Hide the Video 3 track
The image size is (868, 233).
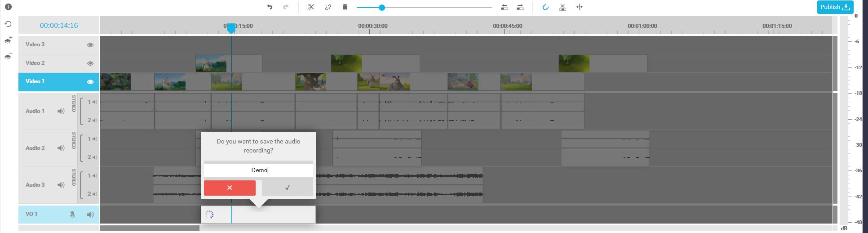pyautogui.click(x=90, y=45)
